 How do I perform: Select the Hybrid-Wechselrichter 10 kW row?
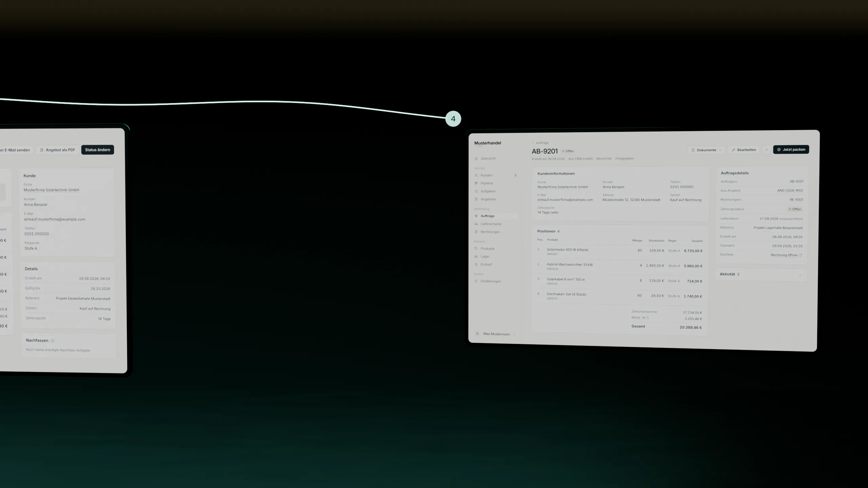tap(620, 266)
